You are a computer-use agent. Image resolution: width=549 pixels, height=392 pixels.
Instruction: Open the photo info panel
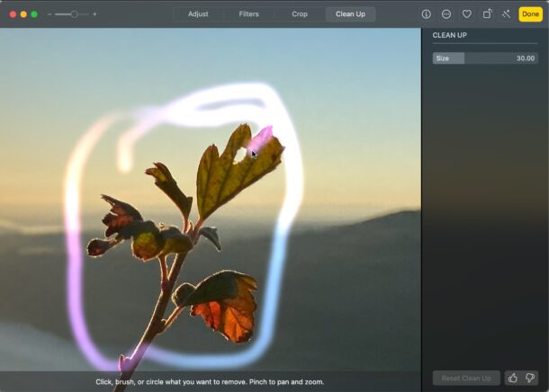click(426, 14)
